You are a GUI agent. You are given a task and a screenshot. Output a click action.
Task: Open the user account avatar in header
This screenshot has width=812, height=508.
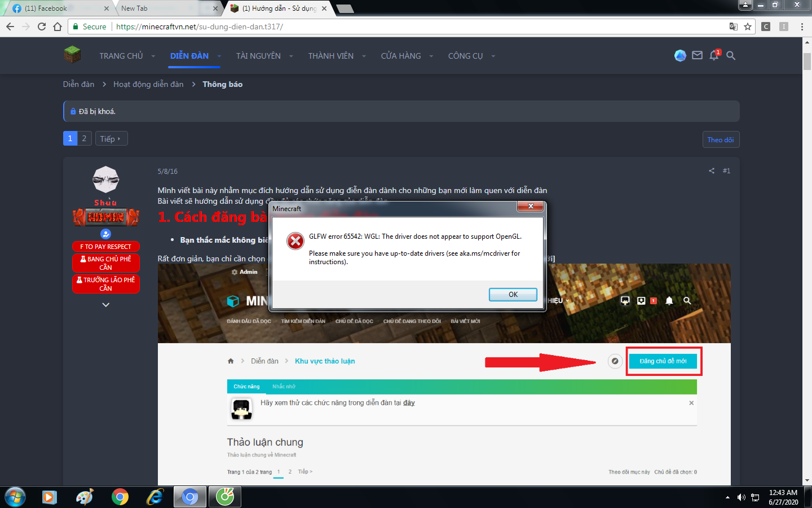(681, 55)
